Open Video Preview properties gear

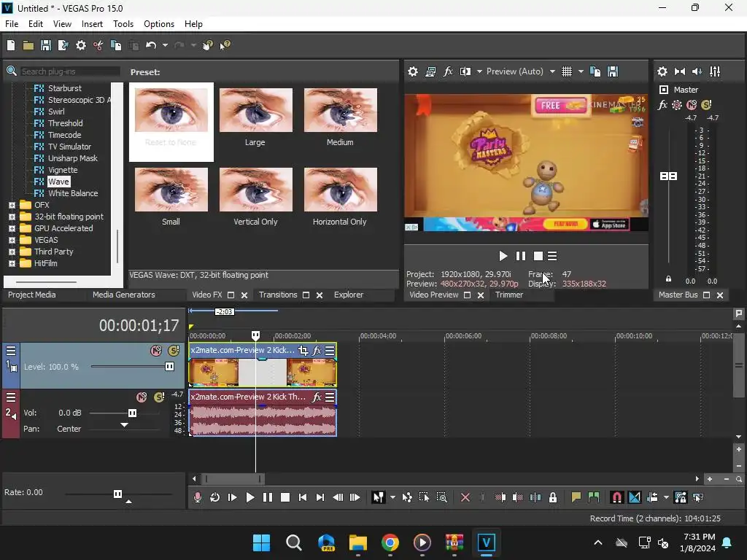pos(413,71)
